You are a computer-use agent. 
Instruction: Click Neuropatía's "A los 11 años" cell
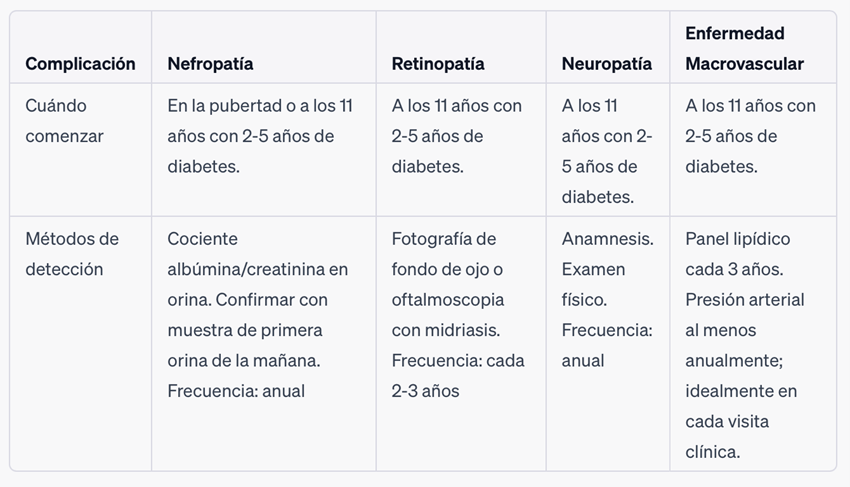pyautogui.click(x=606, y=151)
